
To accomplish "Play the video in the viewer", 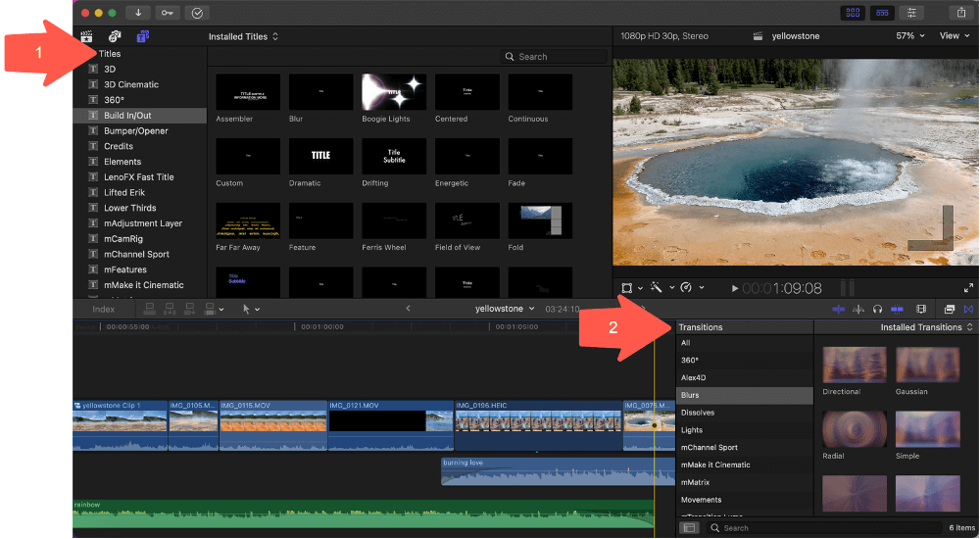I will pyautogui.click(x=734, y=288).
